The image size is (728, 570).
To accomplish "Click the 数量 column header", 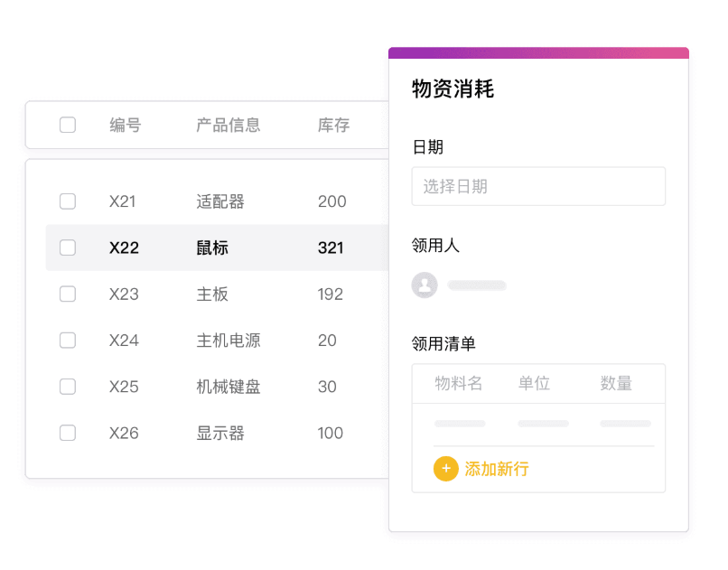I will pos(616,383).
